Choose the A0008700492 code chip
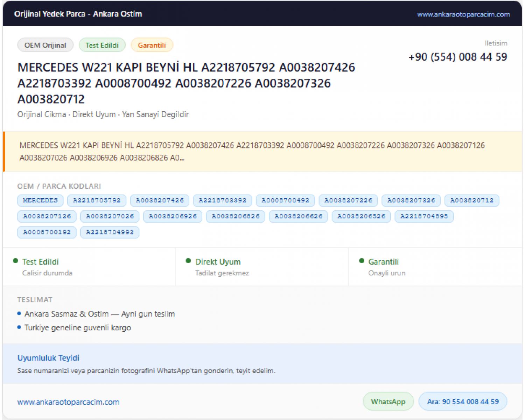525x420 pixels. pyautogui.click(x=285, y=201)
